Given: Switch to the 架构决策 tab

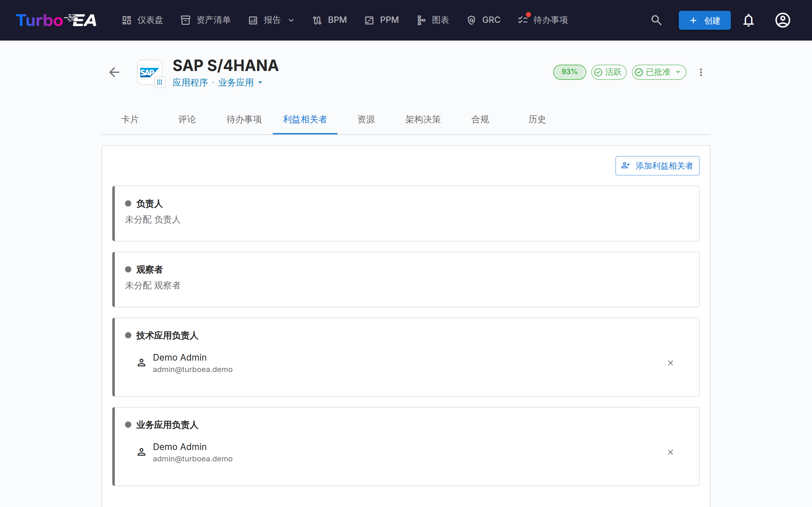Looking at the screenshot, I should (423, 119).
